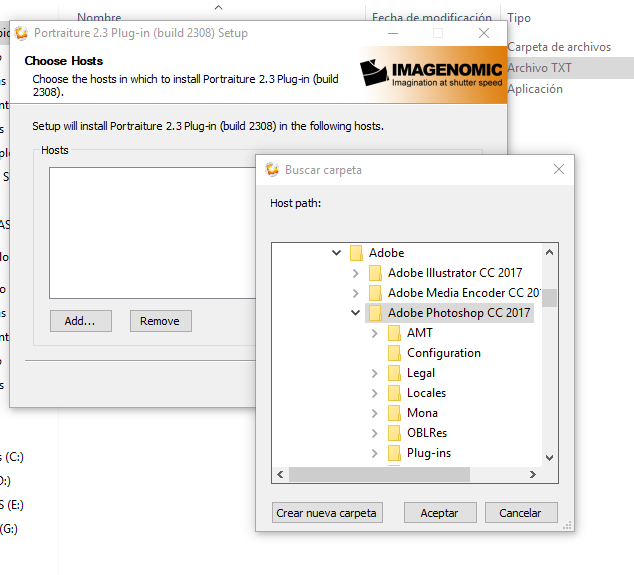Image resolution: width=634 pixels, height=575 pixels.
Task: Select Adobe Photoshop CC 2017 label
Action: pos(459,313)
